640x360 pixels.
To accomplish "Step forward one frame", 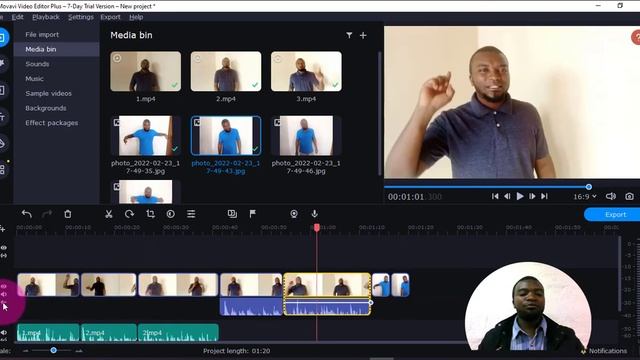I will tap(532, 196).
